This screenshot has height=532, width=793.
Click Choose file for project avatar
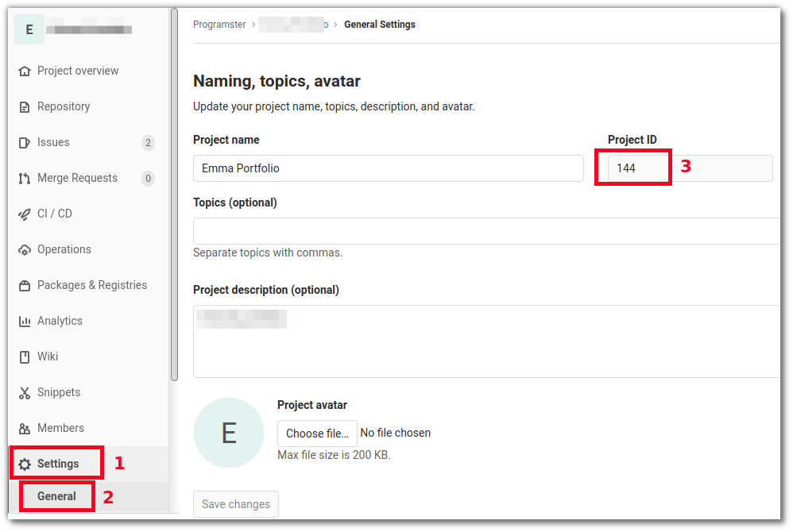[x=317, y=433]
